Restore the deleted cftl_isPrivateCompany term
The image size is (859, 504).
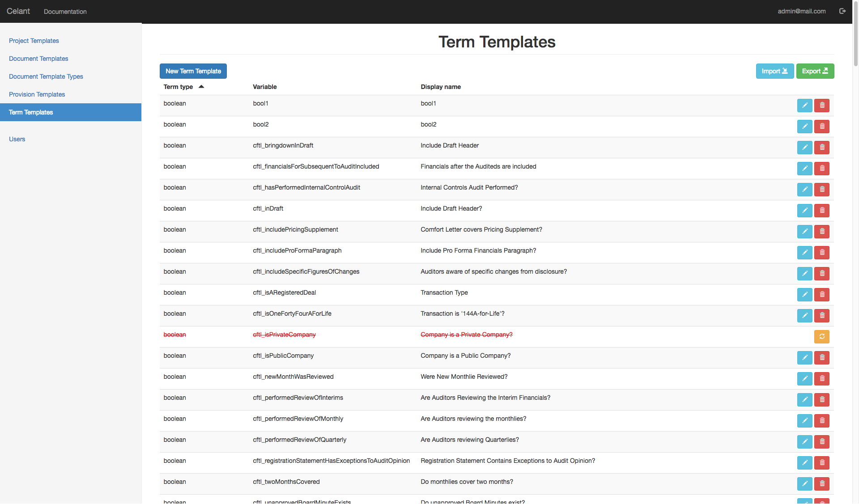click(821, 337)
